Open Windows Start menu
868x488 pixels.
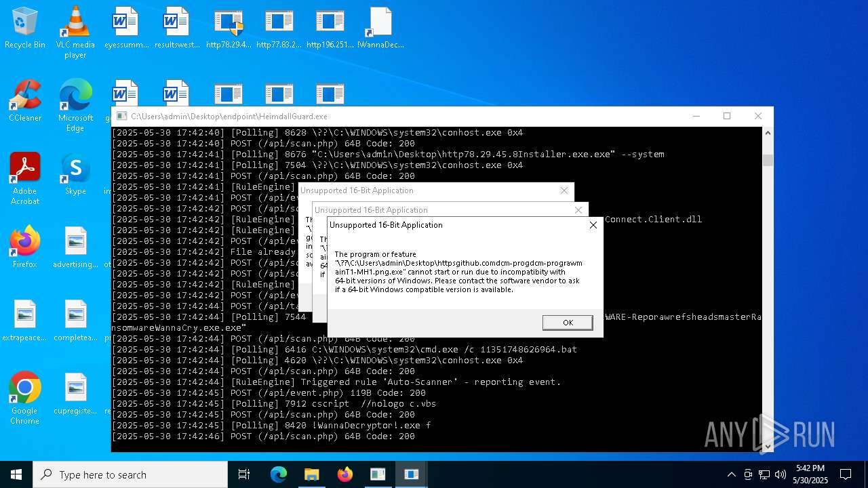click(x=16, y=474)
